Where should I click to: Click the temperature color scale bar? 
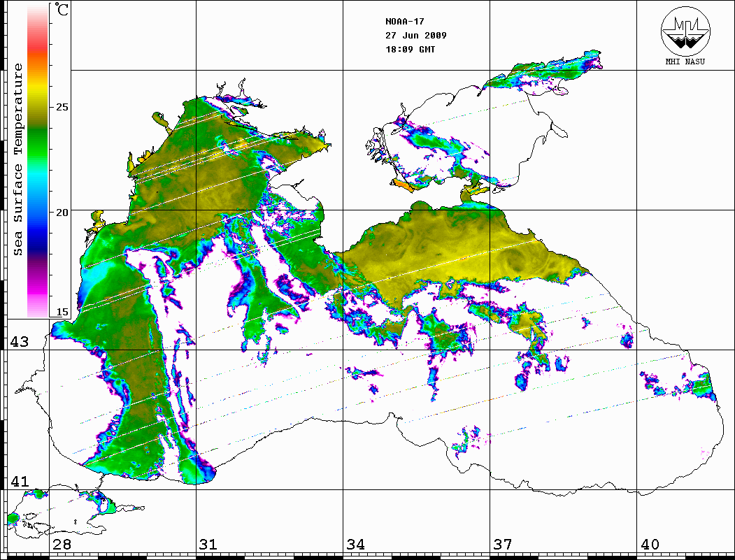(38, 161)
